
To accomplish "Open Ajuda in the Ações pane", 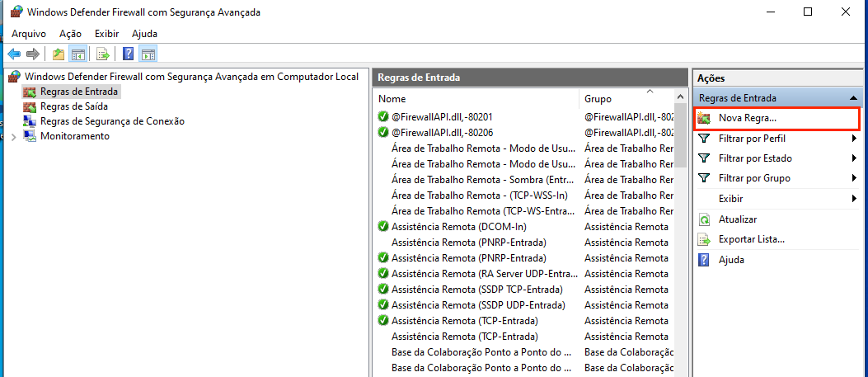I will tap(731, 260).
